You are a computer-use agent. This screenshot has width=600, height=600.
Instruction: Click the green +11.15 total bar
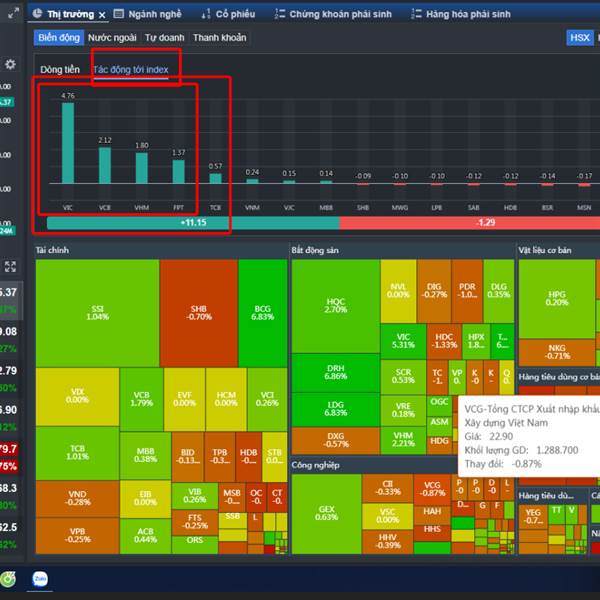point(193,223)
